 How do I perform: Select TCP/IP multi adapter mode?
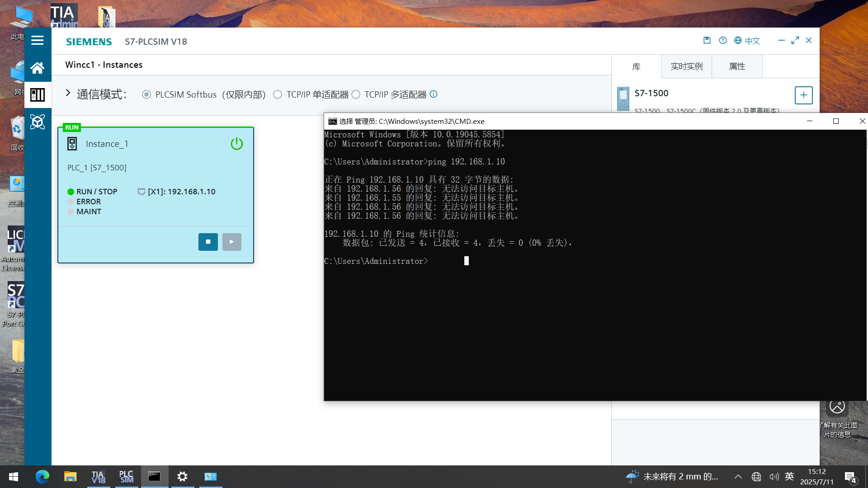point(356,94)
